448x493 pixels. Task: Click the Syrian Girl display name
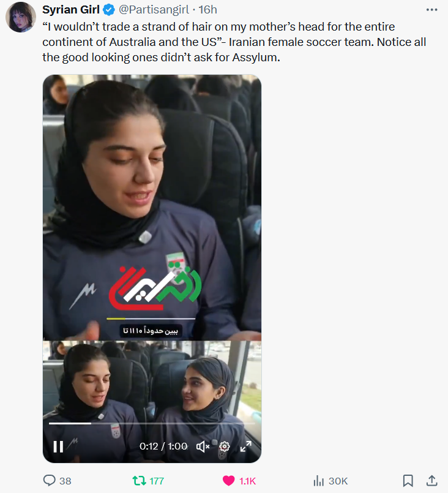(71, 10)
